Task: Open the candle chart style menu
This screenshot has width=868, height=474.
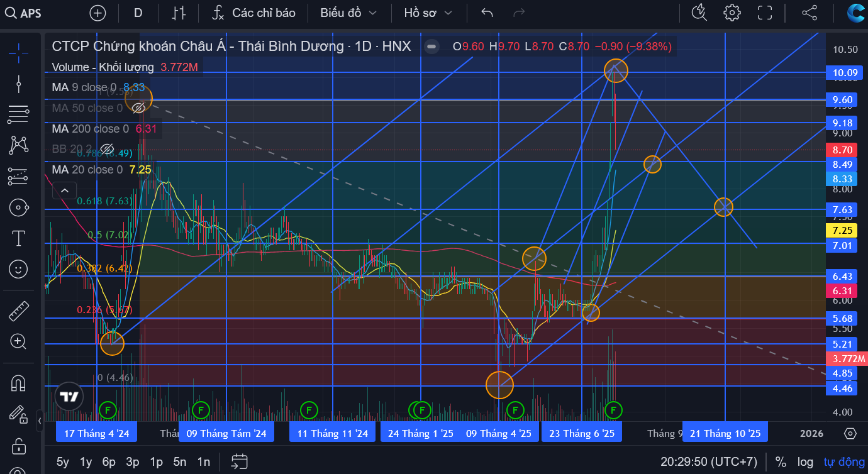Action: point(179,13)
